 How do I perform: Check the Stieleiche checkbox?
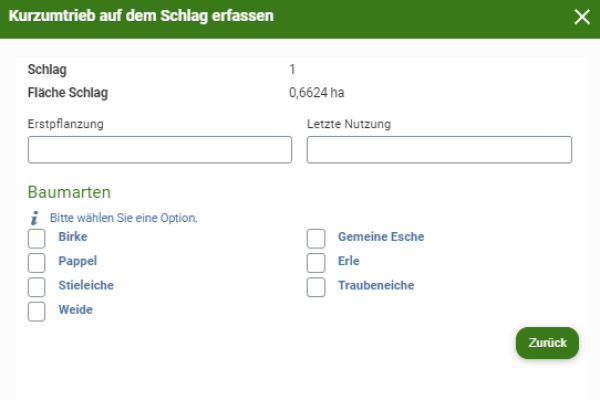pos(36,287)
